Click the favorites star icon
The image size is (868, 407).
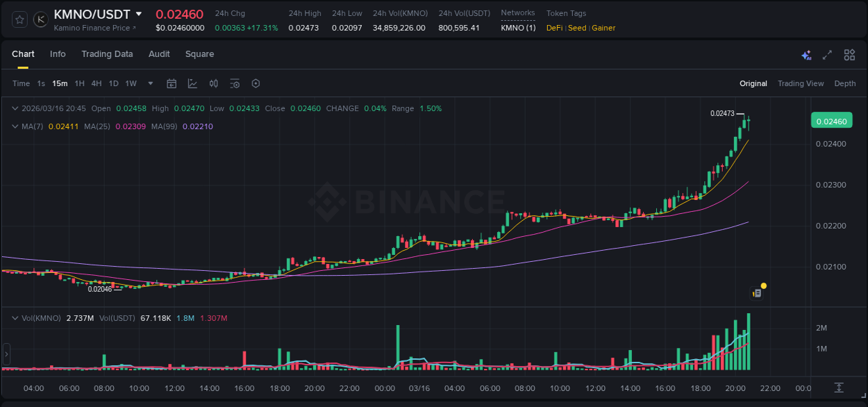point(19,19)
